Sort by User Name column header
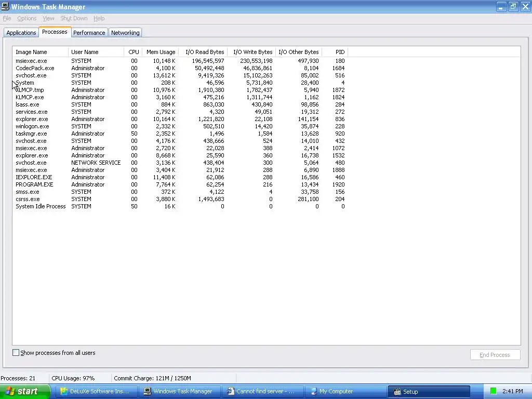This screenshot has height=399, width=532. tap(96, 52)
